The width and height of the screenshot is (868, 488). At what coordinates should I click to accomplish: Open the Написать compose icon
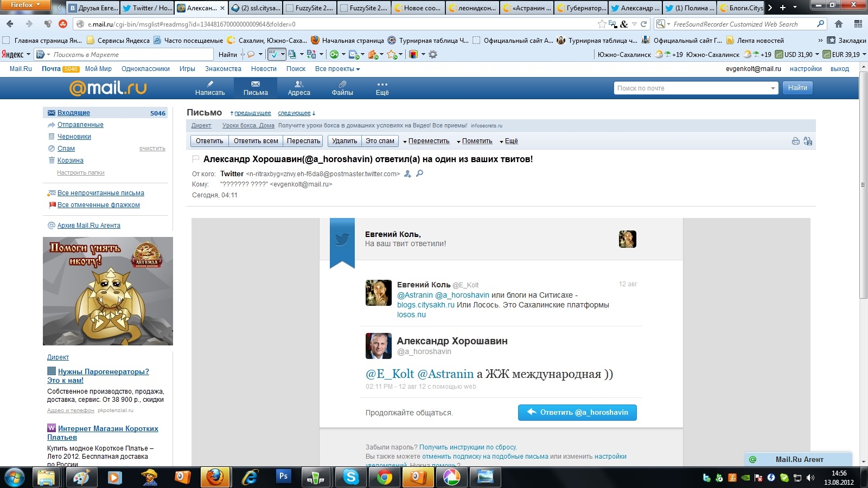coord(210,88)
